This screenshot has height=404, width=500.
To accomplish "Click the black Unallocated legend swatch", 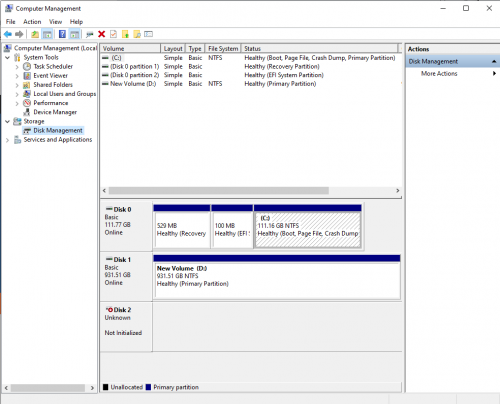I will 106,387.
